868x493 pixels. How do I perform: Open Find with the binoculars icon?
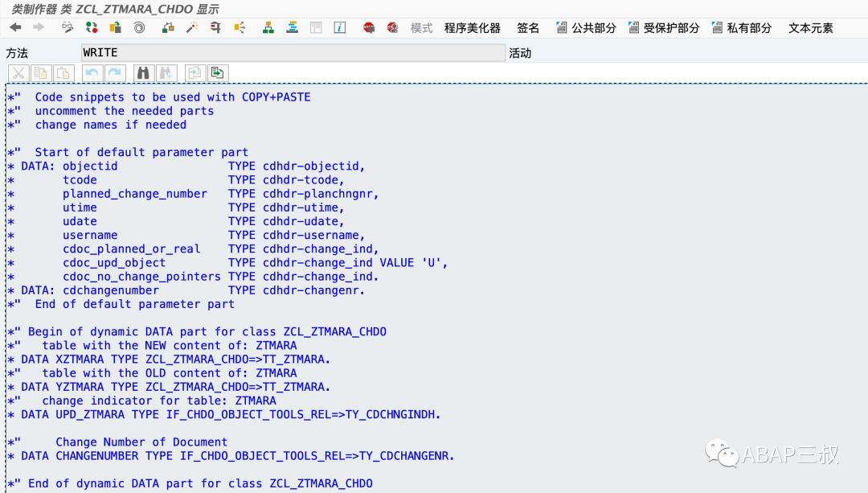[143, 73]
